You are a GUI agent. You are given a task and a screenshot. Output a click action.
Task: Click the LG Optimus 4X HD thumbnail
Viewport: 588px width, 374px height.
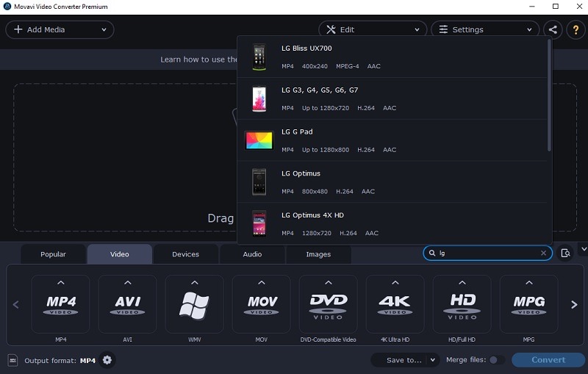(x=259, y=223)
